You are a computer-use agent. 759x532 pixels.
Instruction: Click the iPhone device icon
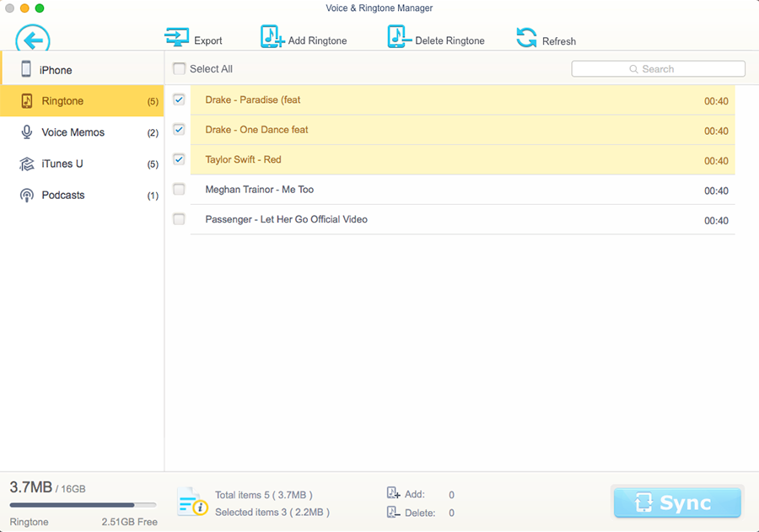pos(26,69)
